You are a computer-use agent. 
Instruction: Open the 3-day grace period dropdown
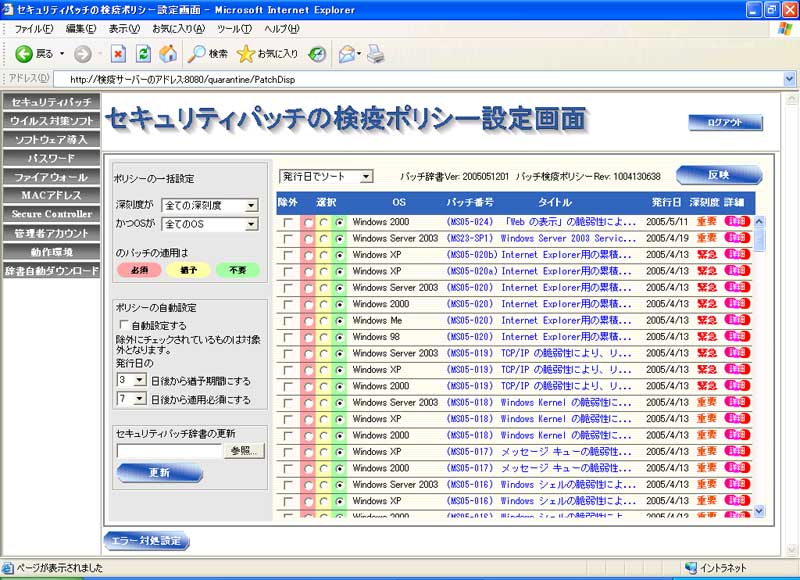click(x=132, y=380)
